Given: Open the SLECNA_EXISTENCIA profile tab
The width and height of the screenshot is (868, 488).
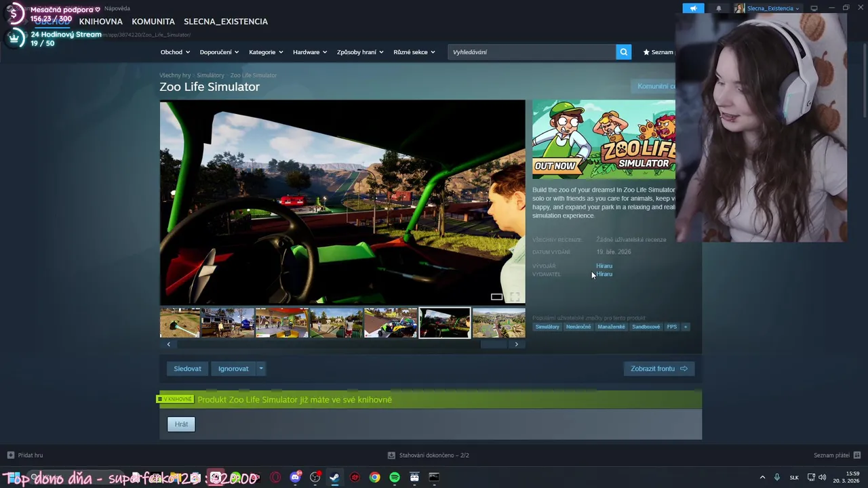Looking at the screenshot, I should (x=226, y=22).
